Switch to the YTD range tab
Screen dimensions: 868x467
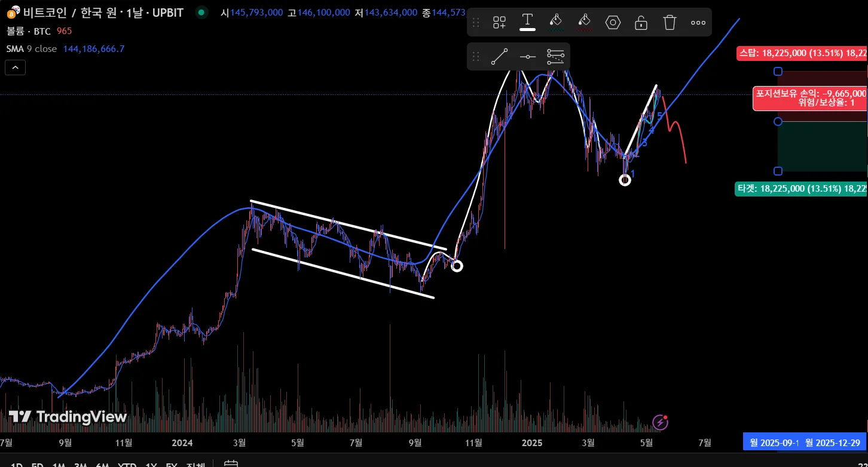pos(127,463)
